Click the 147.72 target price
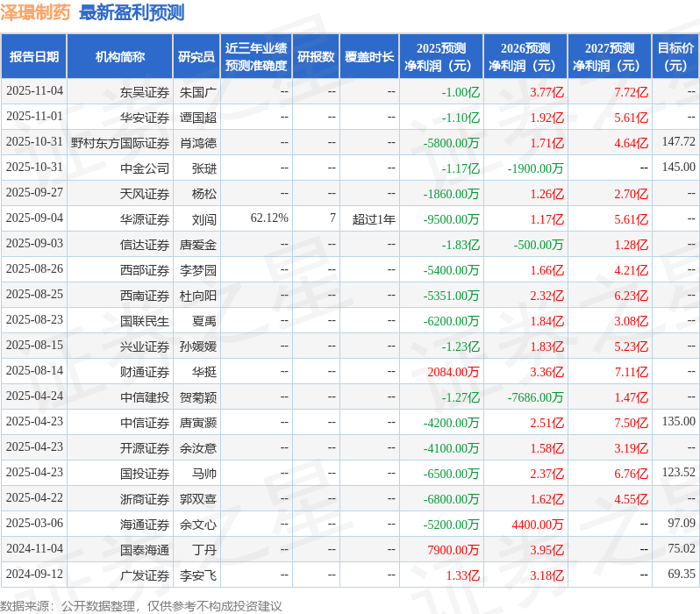 (x=679, y=142)
